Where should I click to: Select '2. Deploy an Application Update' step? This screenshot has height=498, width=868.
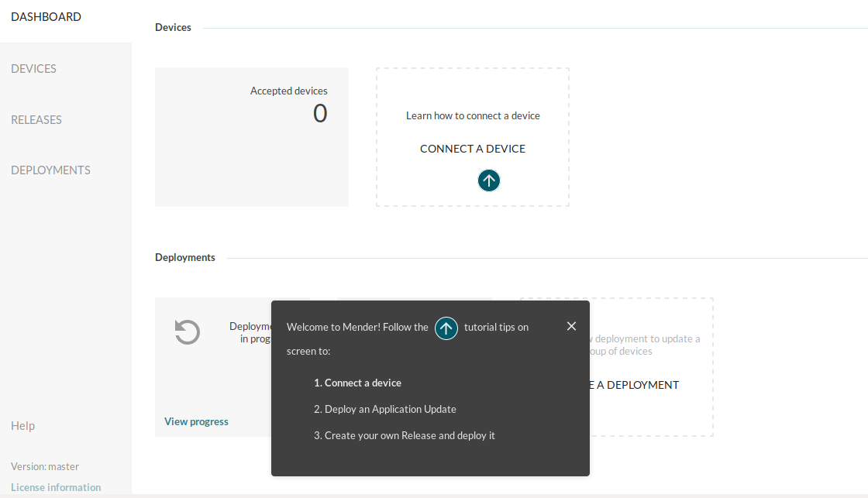point(385,410)
